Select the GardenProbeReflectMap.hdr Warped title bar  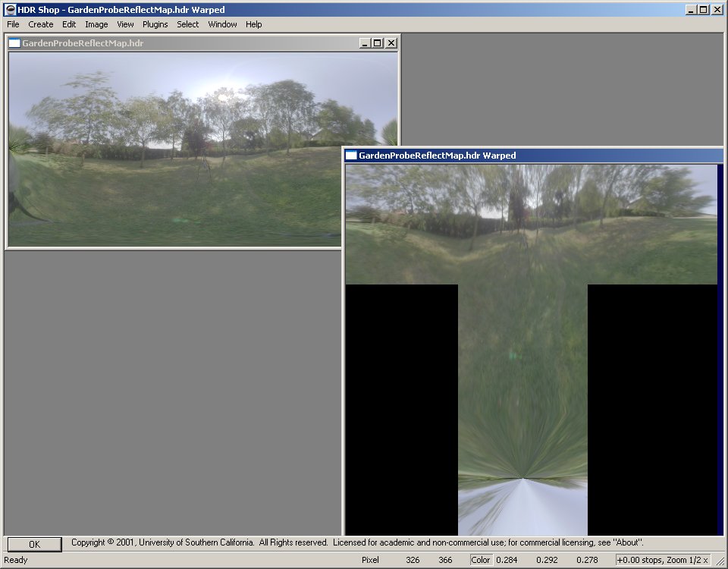point(534,155)
